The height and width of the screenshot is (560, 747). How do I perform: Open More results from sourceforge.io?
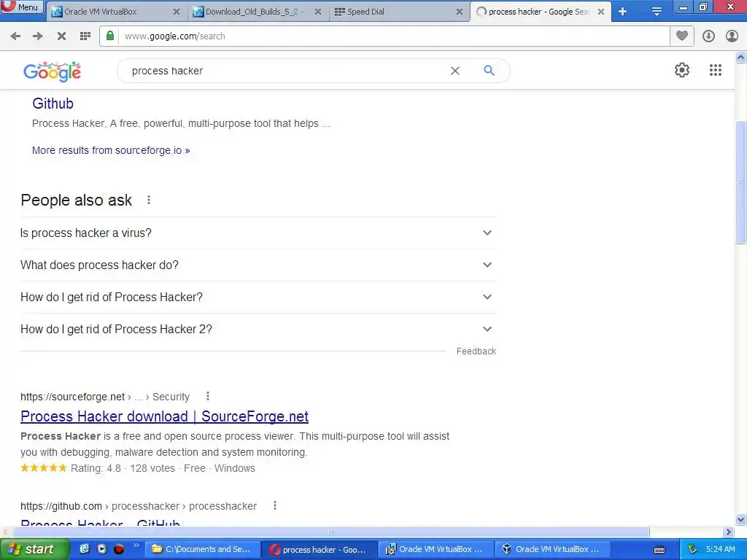pos(111,150)
